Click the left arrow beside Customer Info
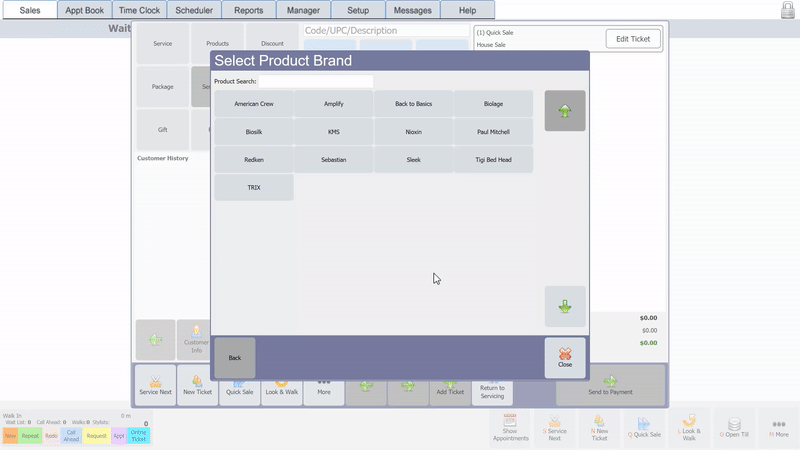 [x=156, y=340]
